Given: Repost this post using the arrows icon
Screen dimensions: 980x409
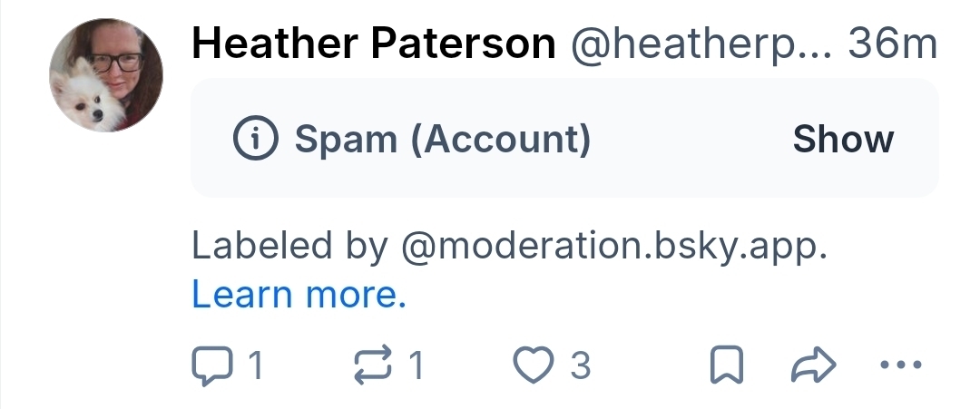Looking at the screenshot, I should 371,365.
